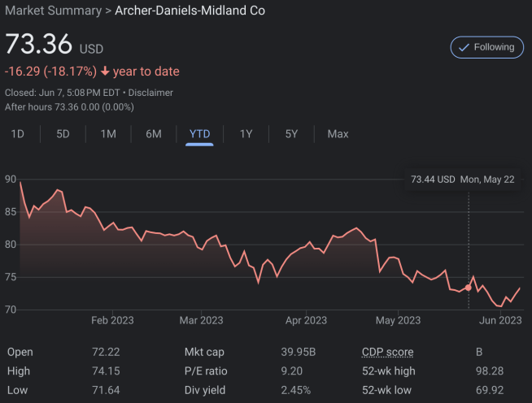Choose the Max range tab

click(x=338, y=134)
